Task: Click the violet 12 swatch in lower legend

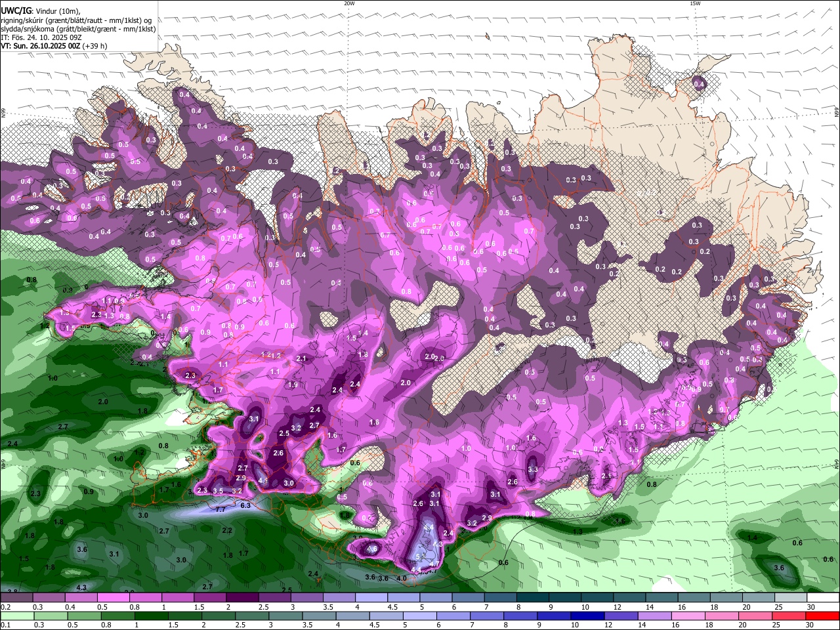Action: (621, 616)
